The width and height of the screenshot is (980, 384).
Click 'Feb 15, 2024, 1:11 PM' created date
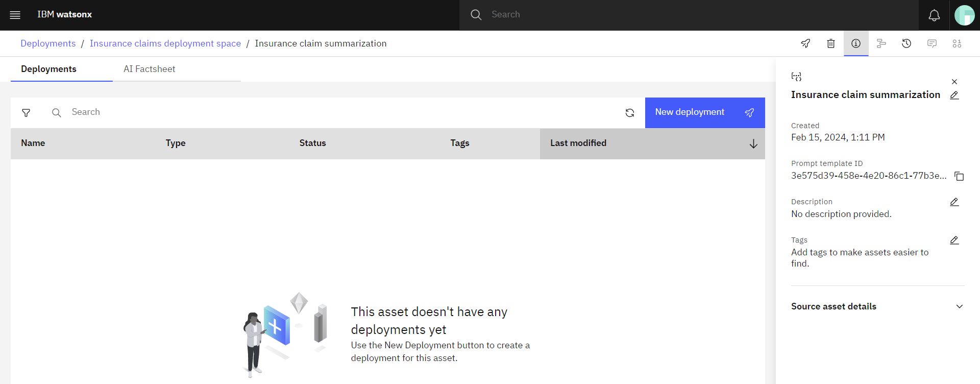(x=838, y=137)
